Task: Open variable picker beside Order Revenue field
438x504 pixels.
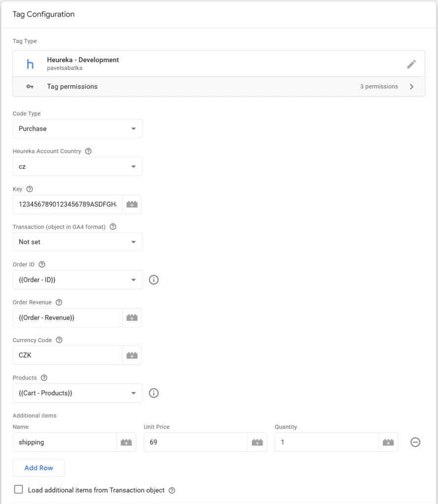Action: click(132, 318)
